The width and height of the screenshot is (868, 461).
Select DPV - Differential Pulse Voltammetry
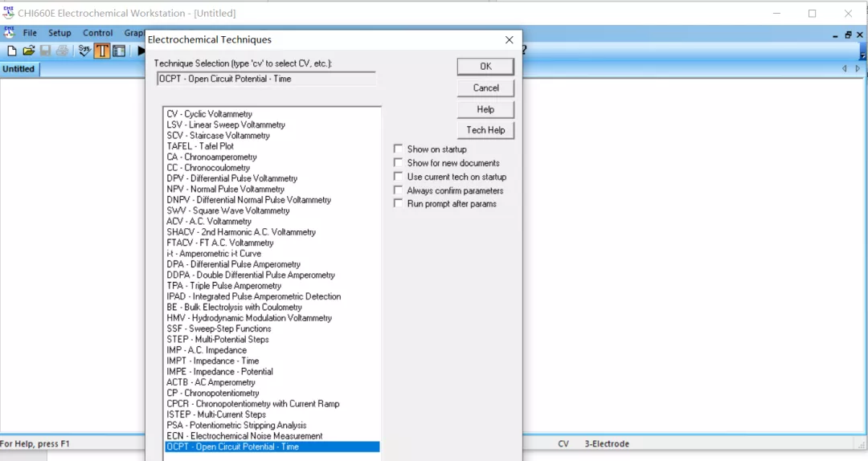(x=232, y=178)
